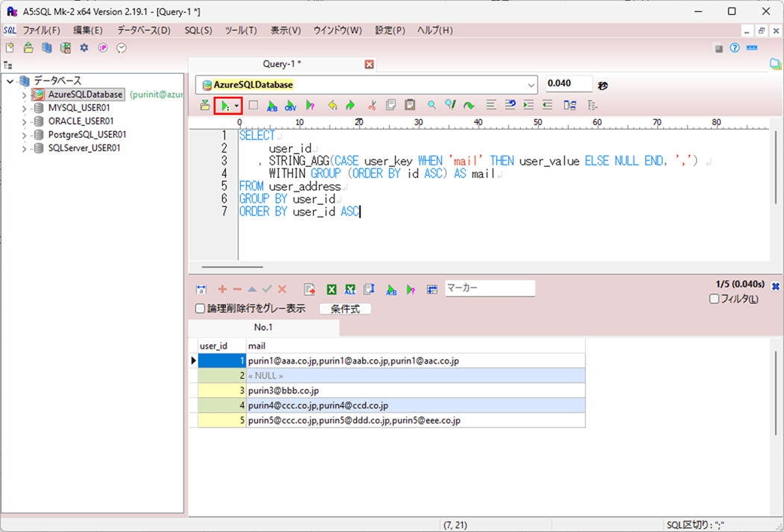Run the SQL query with the green play icon
Image resolution: width=784 pixels, height=532 pixels.
224,106
